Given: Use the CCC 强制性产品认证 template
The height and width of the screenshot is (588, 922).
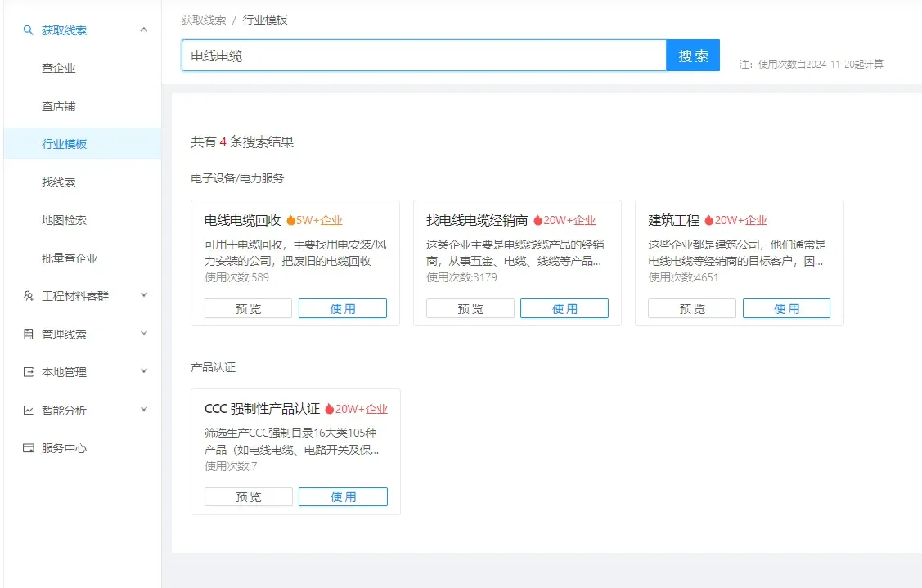Looking at the screenshot, I should tap(343, 497).
